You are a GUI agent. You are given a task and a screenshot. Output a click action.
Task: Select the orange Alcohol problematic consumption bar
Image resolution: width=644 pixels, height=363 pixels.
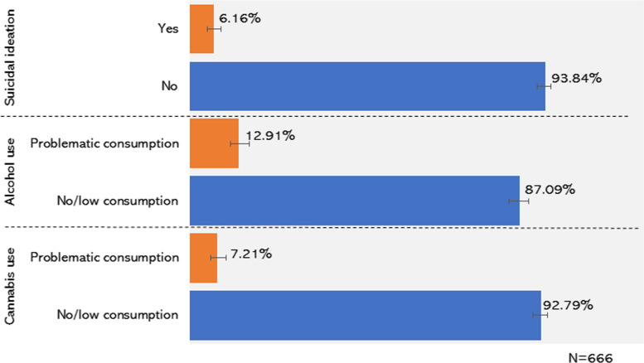pos(214,143)
